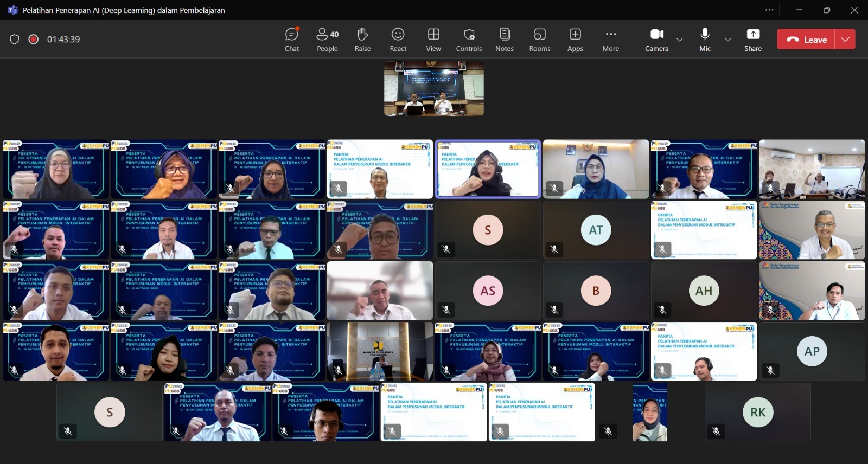Viewport: 868px width, 464px height.
Task: Toggle the Mic mute state
Action: (x=705, y=40)
